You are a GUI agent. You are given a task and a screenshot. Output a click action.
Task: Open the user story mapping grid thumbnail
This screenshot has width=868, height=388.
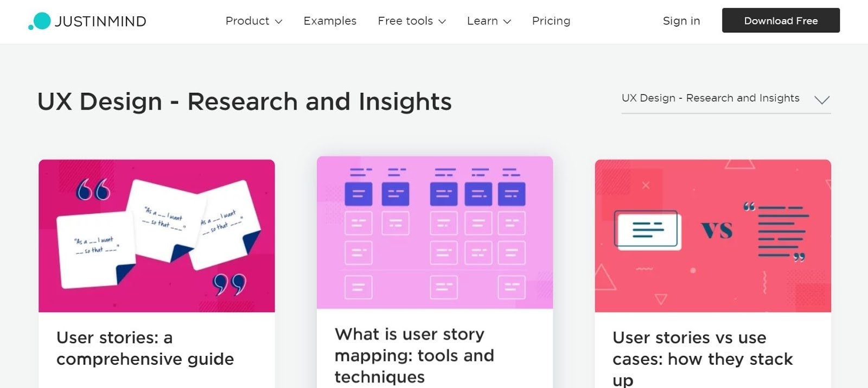[435, 232]
